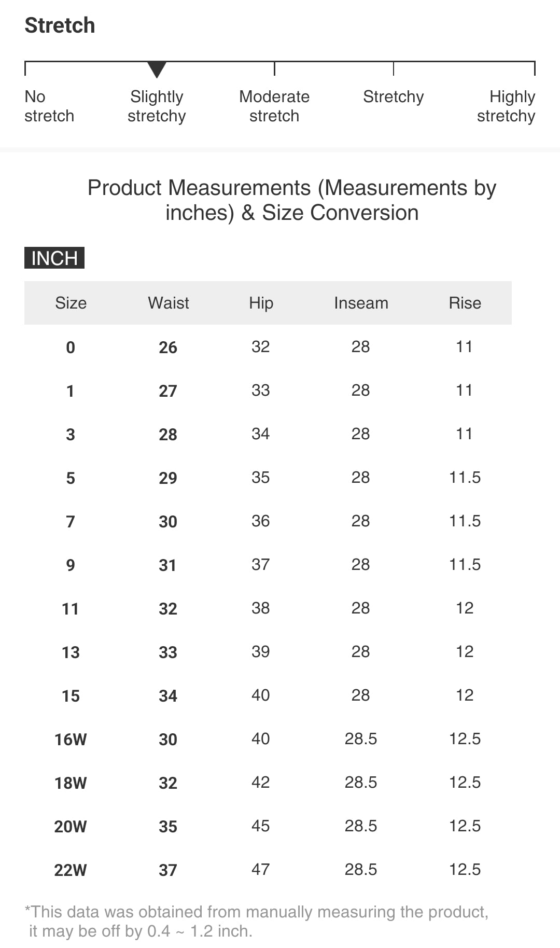Image resolution: width=560 pixels, height=948 pixels.
Task: Click the Waist column header
Action: tap(169, 303)
